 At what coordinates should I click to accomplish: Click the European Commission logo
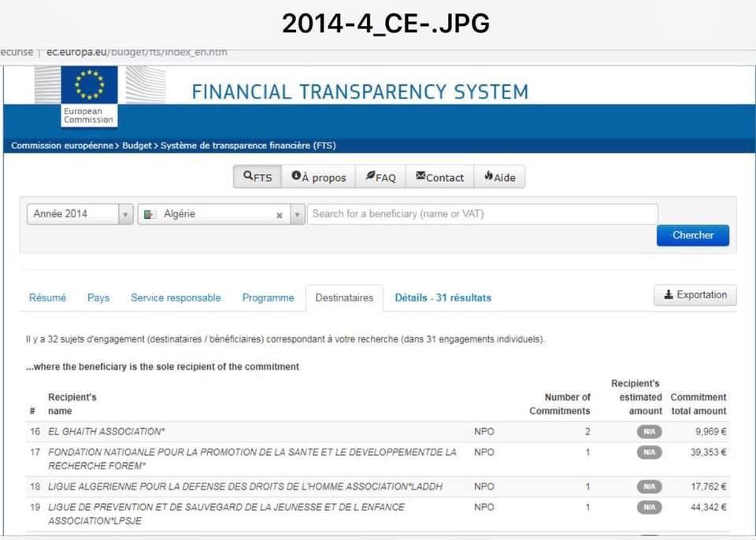point(89,96)
